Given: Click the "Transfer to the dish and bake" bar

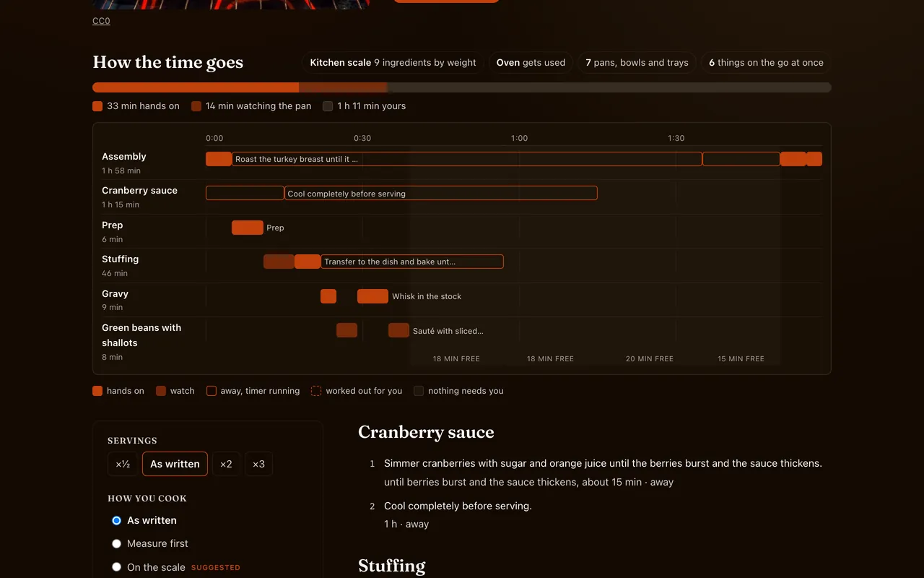Looking at the screenshot, I should click(x=411, y=262).
